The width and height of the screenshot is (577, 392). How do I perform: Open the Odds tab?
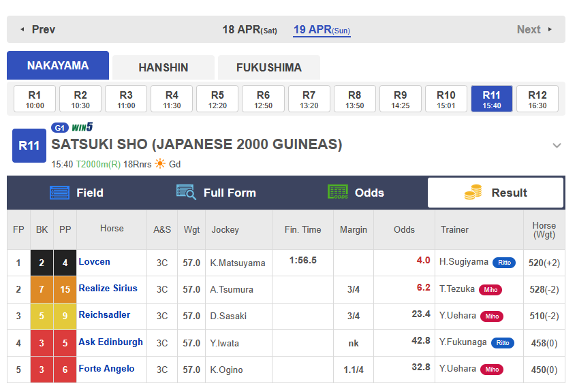coord(356,193)
